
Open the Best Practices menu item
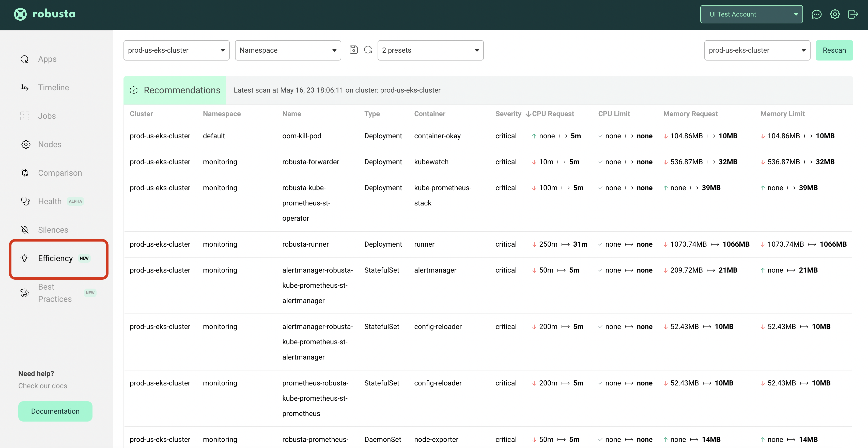[x=55, y=293]
